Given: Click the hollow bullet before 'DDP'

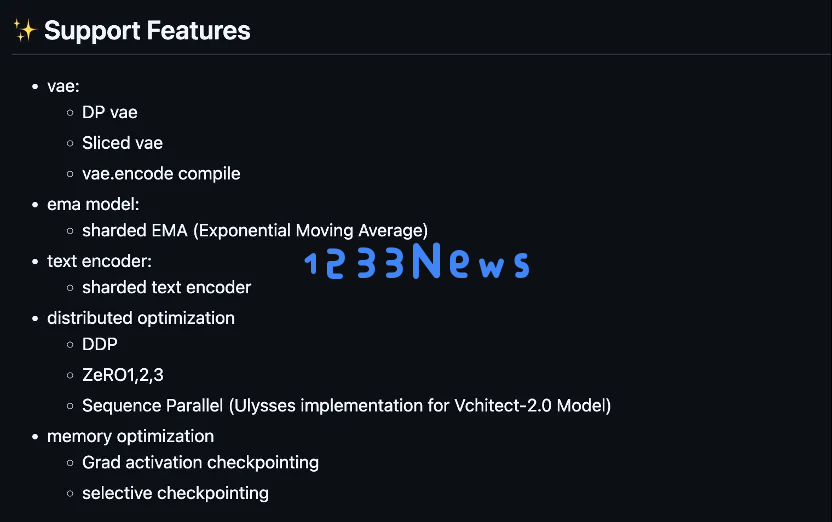Looking at the screenshot, I should [70, 345].
